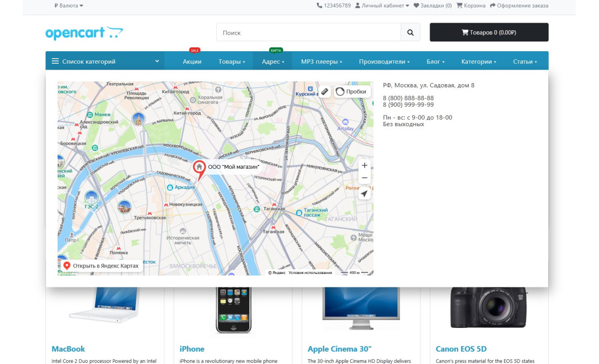Open the Личный кабинет dropdown
599x364 pixels.
click(382, 6)
